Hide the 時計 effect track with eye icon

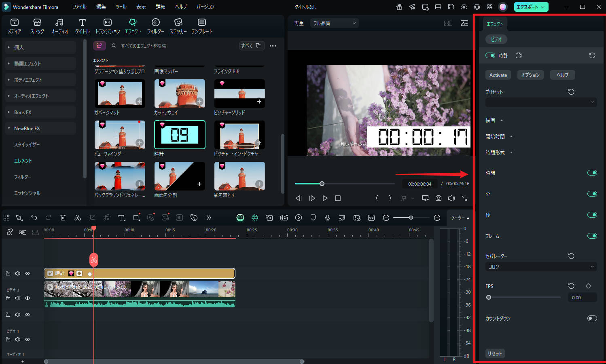coord(28,273)
